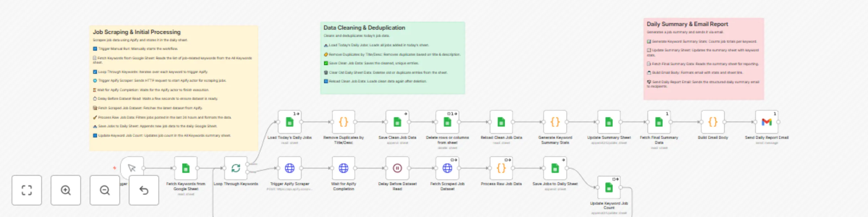The width and height of the screenshot is (868, 217).
Task: Open the Send Daily Report Email Gmail node
Action: pyautogui.click(x=767, y=122)
